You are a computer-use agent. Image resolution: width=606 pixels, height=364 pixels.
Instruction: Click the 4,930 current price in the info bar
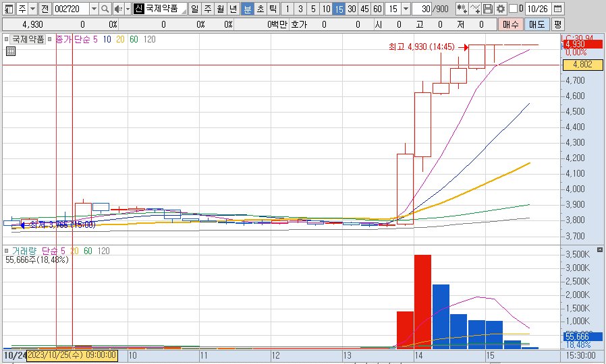(x=32, y=25)
